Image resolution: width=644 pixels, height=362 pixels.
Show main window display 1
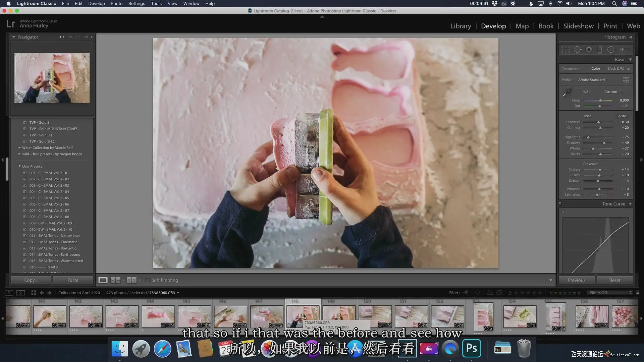tap(9, 293)
